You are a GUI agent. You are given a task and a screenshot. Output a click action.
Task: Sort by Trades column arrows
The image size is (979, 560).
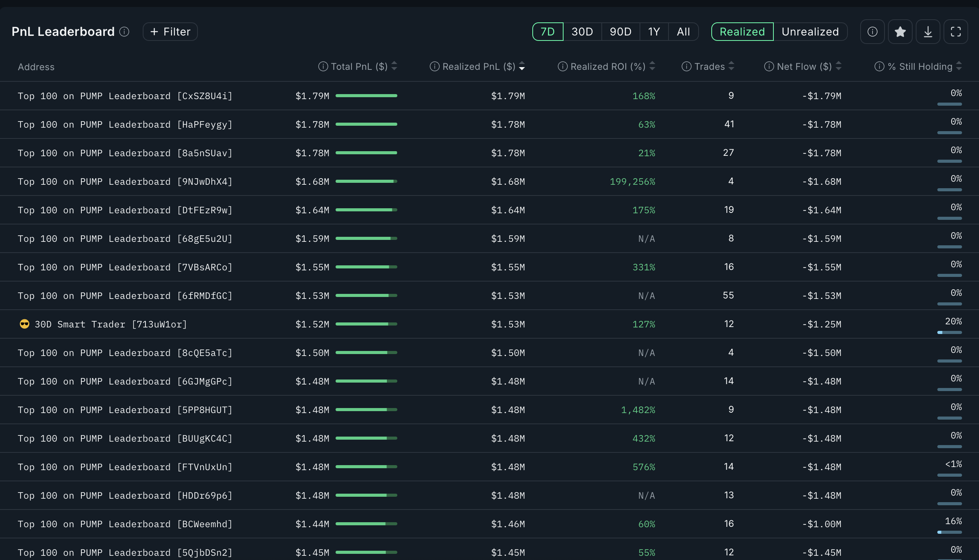pos(731,66)
